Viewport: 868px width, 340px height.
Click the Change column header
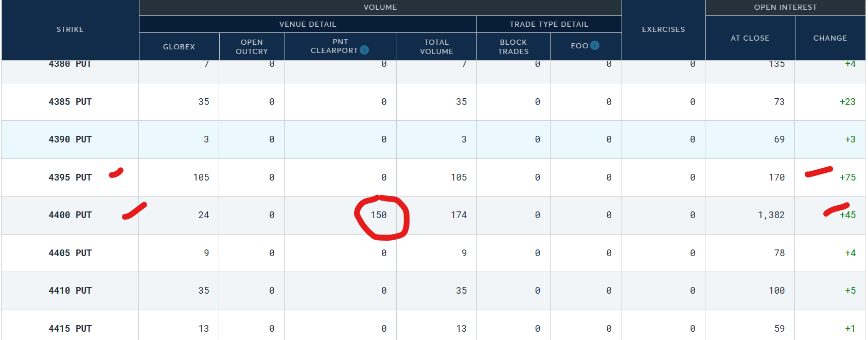(830, 38)
